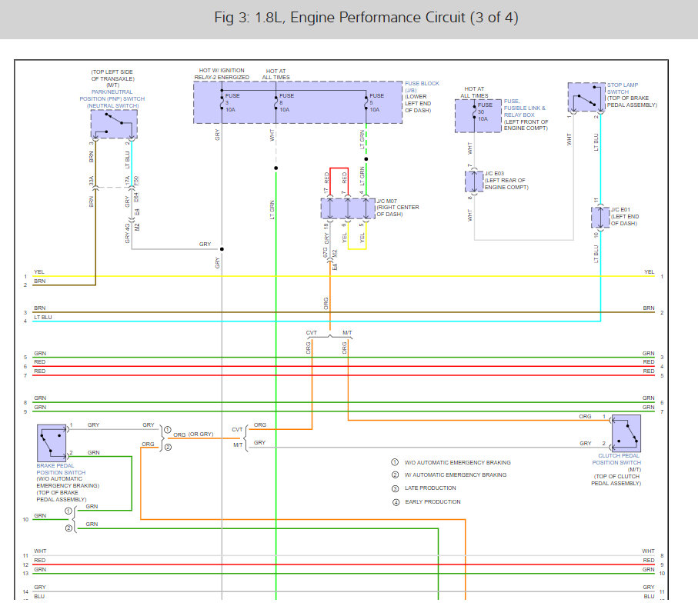The image size is (698, 616).
Task: Click the 'FUSE BLOCK (J/B)' label text
Action: click(x=420, y=87)
